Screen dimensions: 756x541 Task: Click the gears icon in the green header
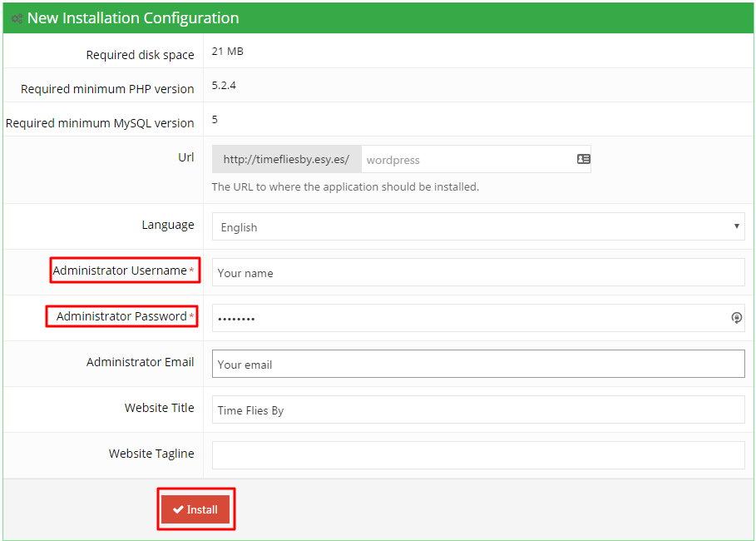click(17, 18)
